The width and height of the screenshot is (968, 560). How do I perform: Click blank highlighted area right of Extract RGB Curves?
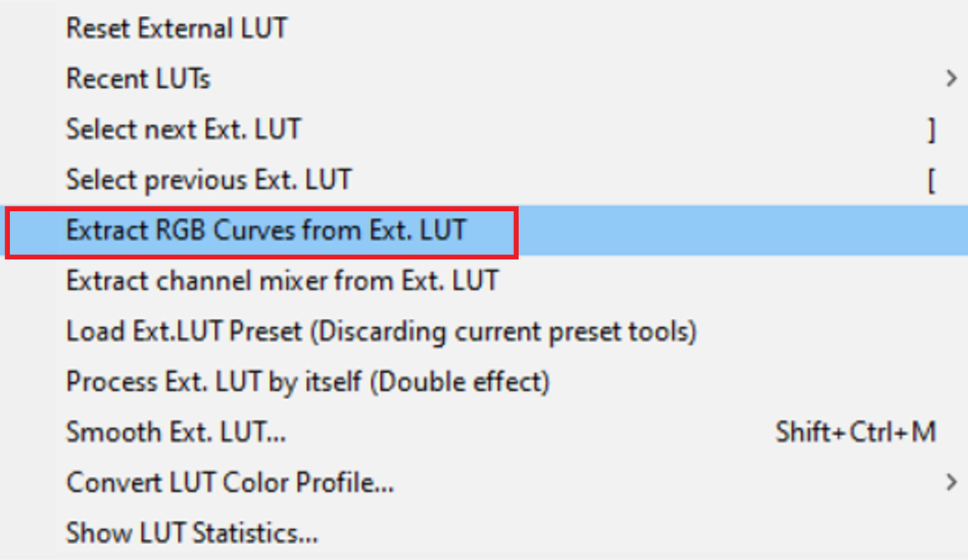(x=741, y=230)
